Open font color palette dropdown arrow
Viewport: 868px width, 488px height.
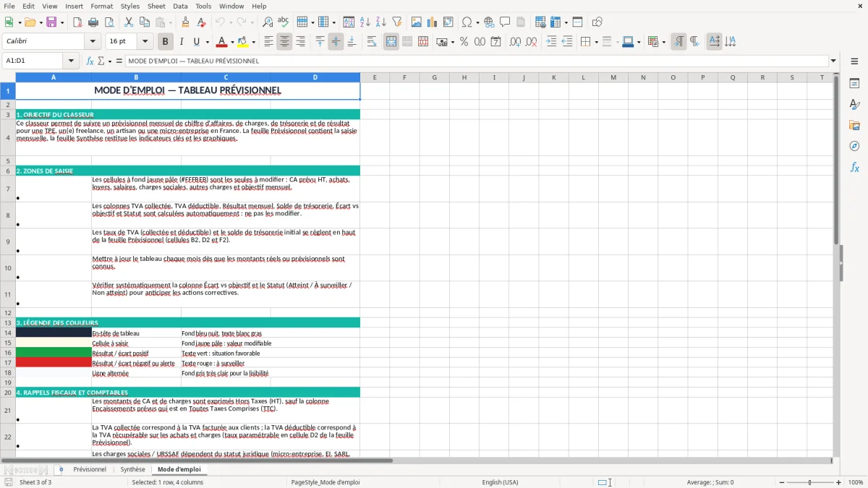pyautogui.click(x=232, y=42)
